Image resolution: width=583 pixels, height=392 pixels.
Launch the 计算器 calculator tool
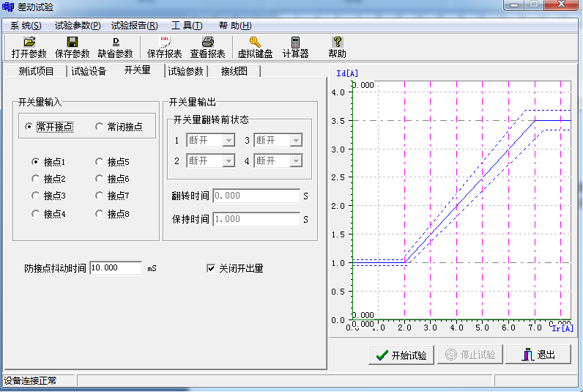coord(295,42)
